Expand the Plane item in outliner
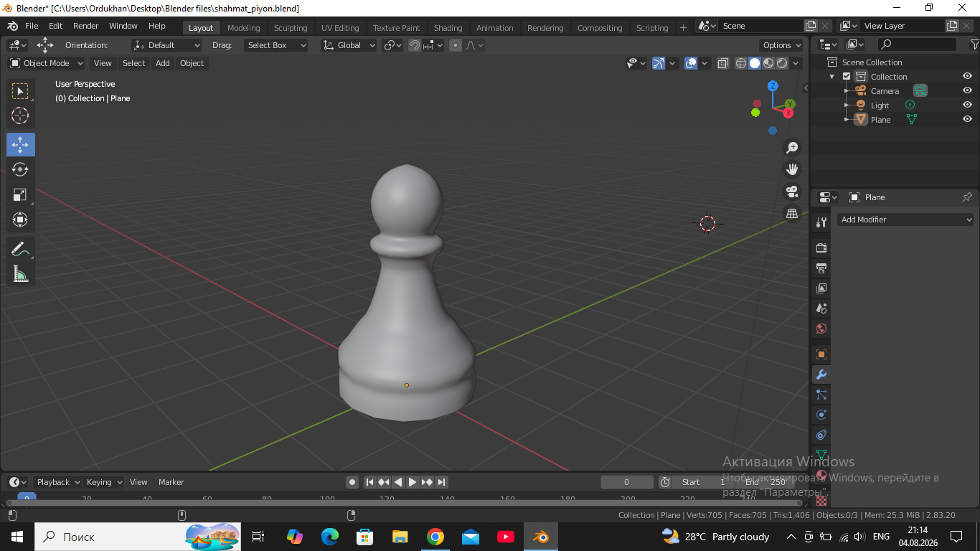This screenshot has height=551, width=980. coord(847,120)
